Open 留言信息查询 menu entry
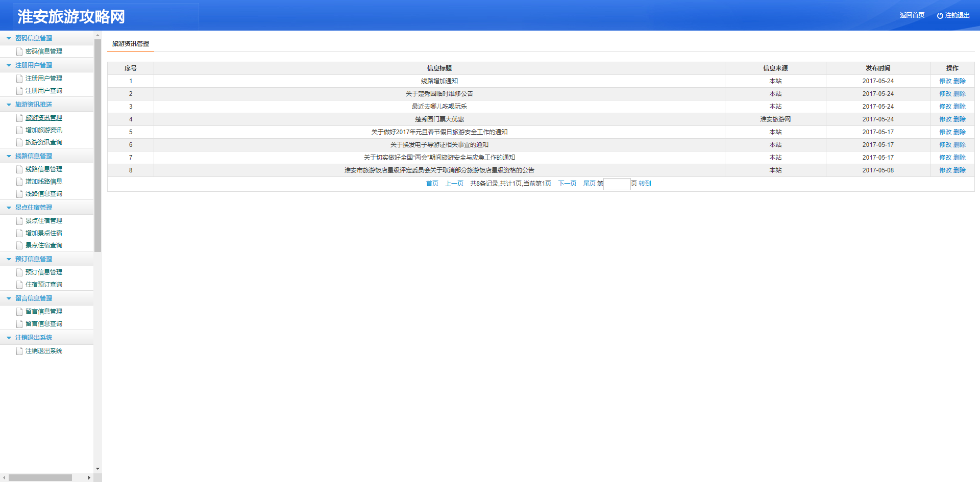The height and width of the screenshot is (482, 980). (x=44, y=324)
